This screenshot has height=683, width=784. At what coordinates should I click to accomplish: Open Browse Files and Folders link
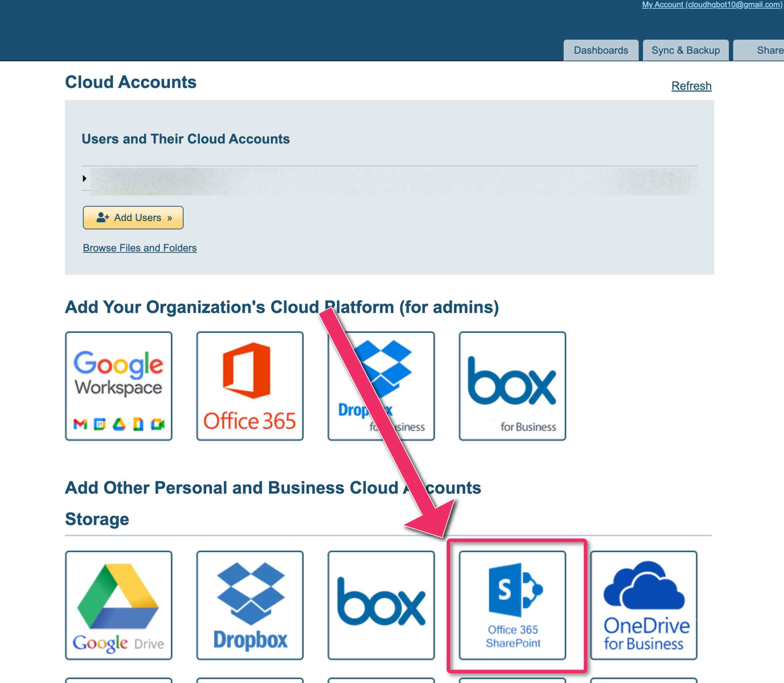click(140, 248)
